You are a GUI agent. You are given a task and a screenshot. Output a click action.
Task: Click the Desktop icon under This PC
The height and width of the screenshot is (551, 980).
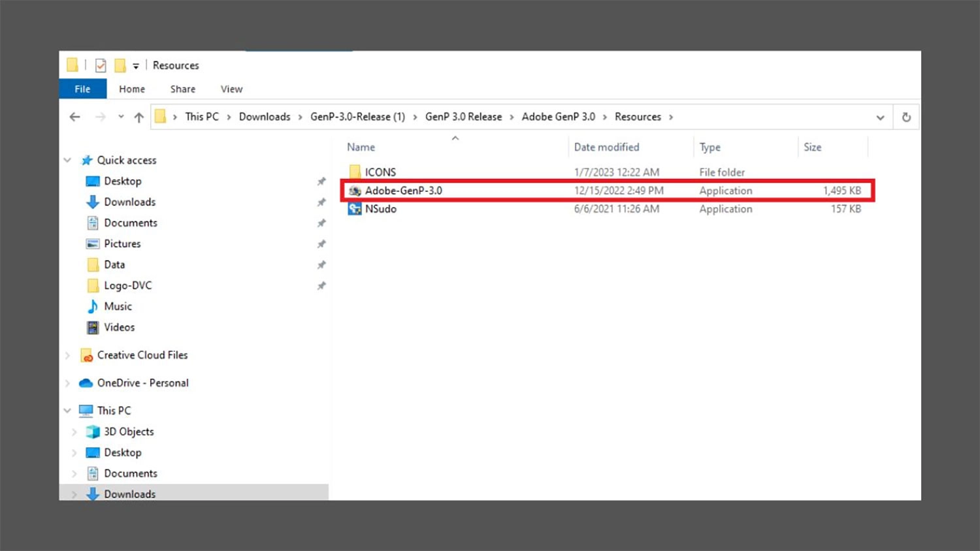93,452
